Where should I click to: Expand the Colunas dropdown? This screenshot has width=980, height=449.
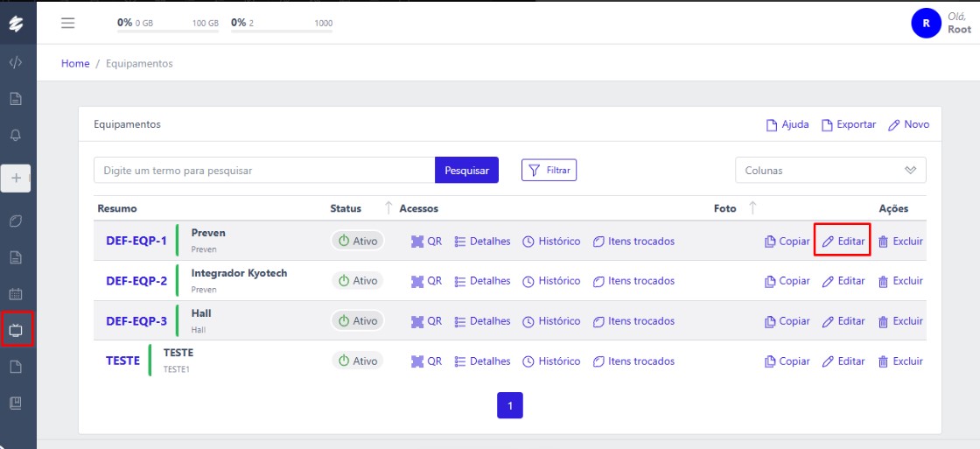pyautogui.click(x=829, y=171)
